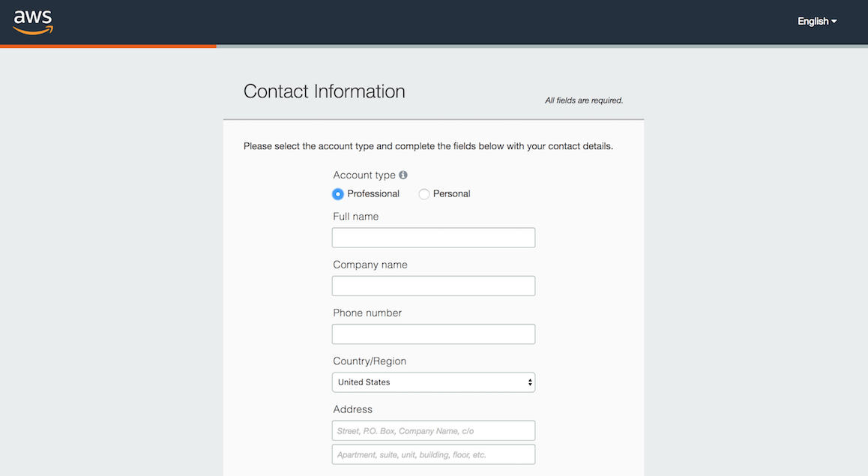
Task: Click the AWS logo
Action: click(33, 22)
